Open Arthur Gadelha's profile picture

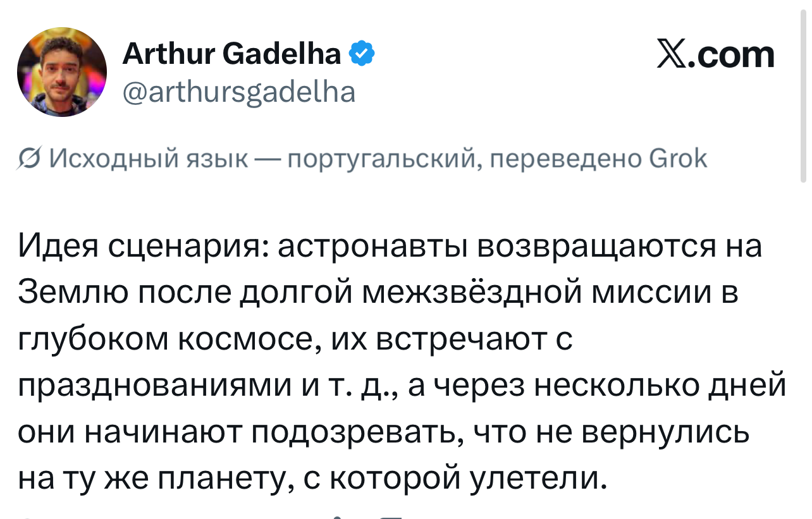62,72
